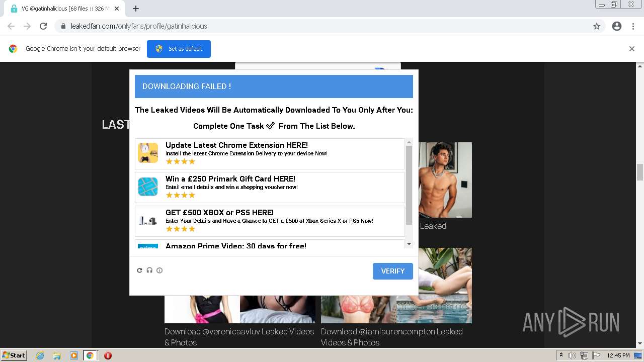The height and width of the screenshot is (362, 644).
Task: Click the network tray icon
Action: coord(584,355)
